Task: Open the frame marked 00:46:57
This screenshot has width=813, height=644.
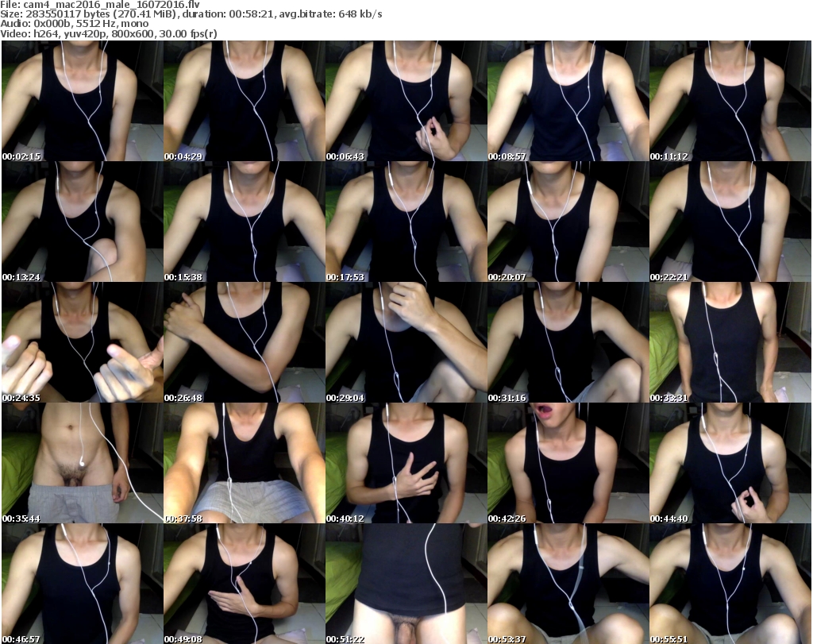Action: click(83, 584)
